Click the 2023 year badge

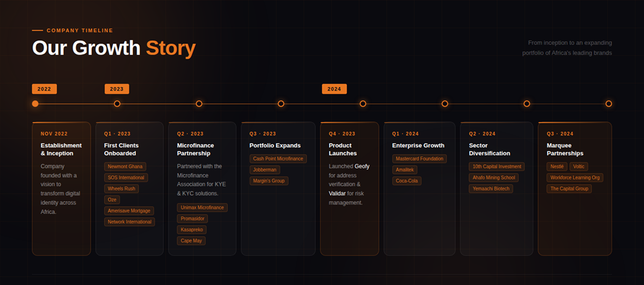(x=117, y=89)
